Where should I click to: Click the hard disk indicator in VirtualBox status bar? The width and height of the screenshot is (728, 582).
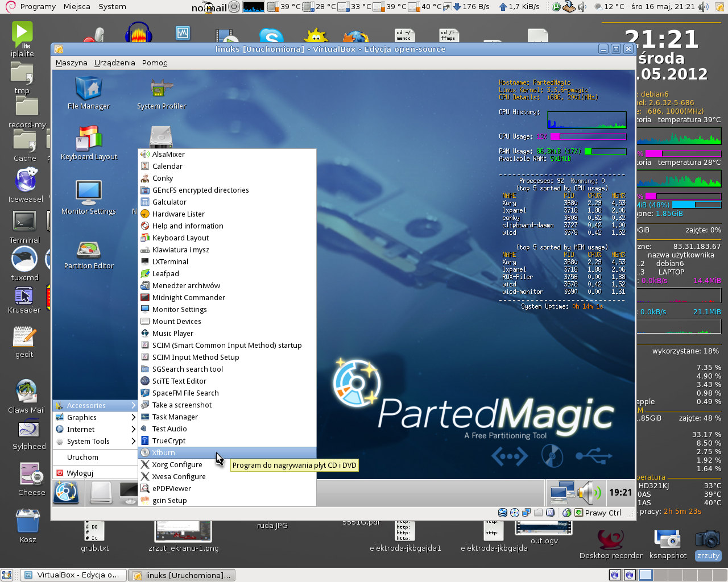(503, 513)
